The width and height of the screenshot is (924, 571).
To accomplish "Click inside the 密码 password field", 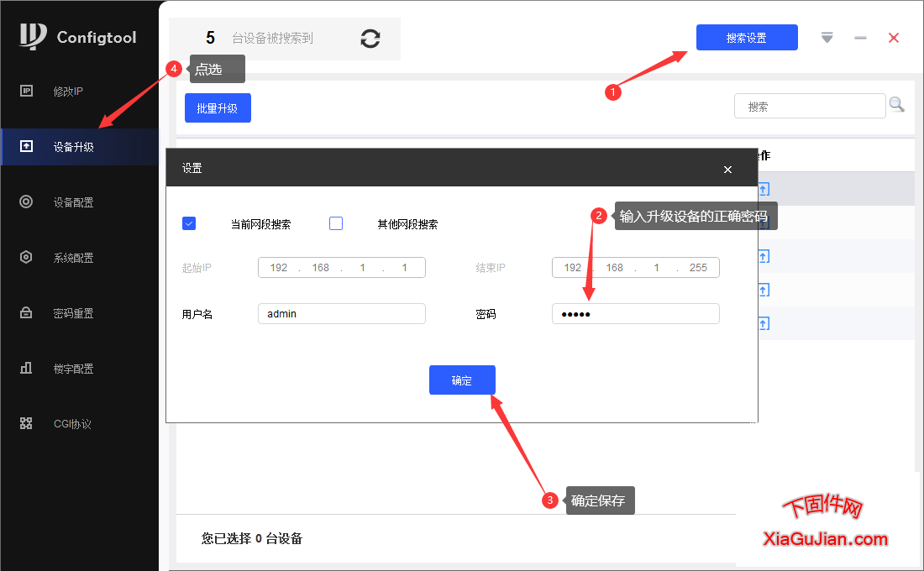I will tap(635, 313).
